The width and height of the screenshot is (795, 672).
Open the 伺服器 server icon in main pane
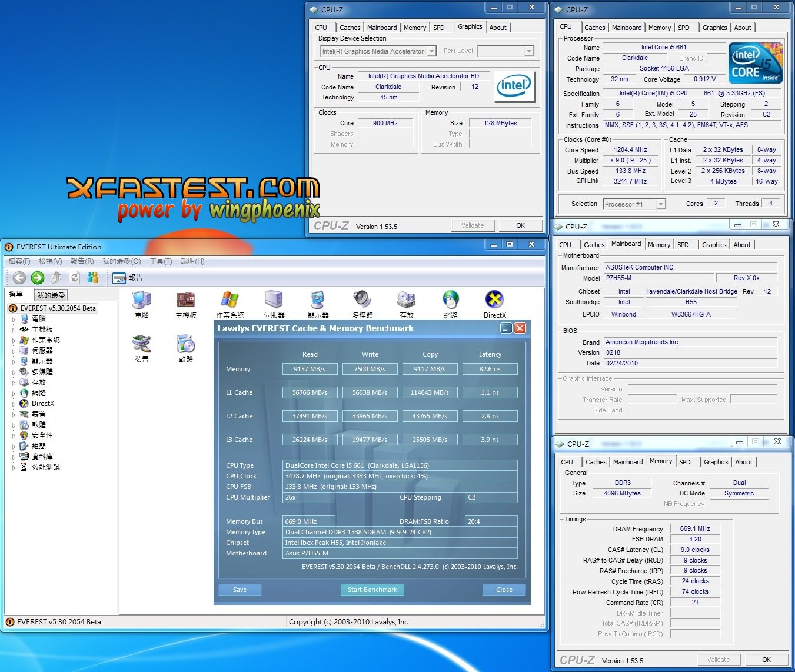point(274,305)
